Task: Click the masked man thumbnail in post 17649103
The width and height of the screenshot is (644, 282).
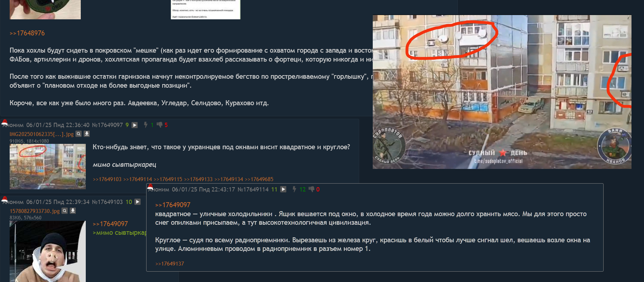Action: 48,251
